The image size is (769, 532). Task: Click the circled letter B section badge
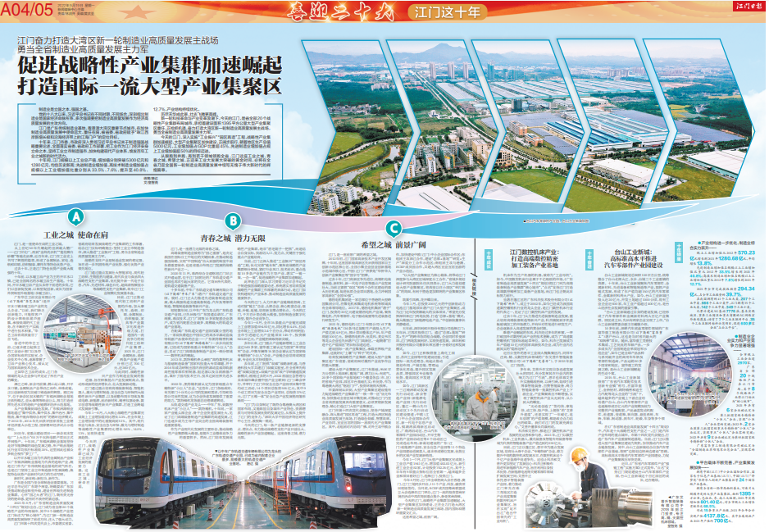click(x=233, y=221)
